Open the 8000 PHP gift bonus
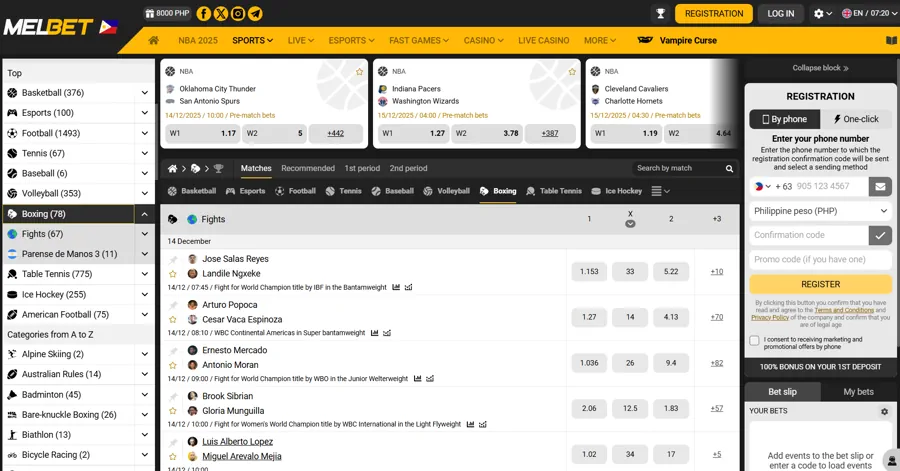 coord(167,13)
